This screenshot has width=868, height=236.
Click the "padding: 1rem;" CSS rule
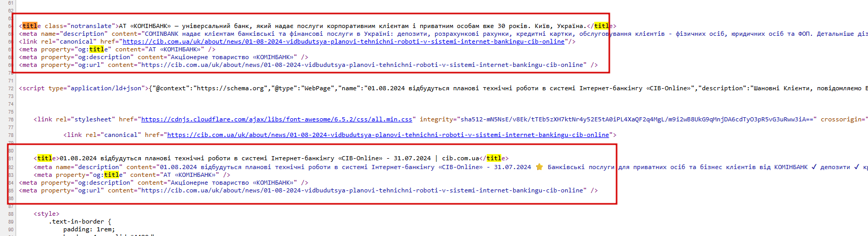pyautogui.click(x=89, y=229)
